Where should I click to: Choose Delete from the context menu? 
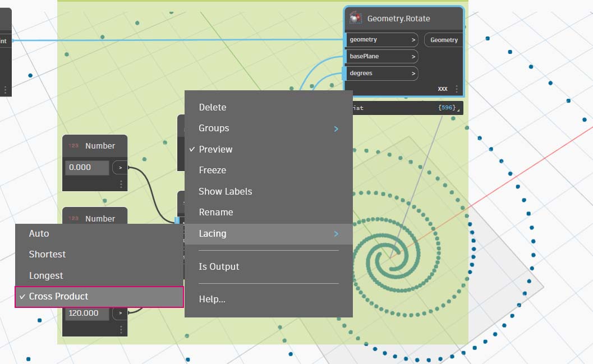212,107
